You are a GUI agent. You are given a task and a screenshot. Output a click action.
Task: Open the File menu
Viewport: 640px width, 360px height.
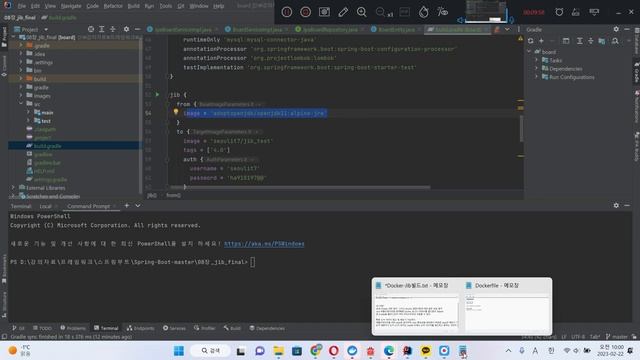[x=22, y=6]
